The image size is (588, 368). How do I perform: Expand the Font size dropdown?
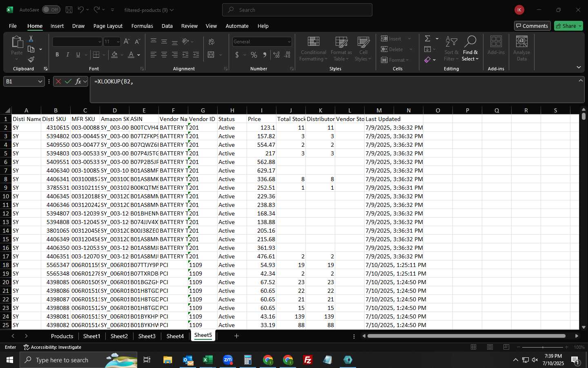coord(118,42)
